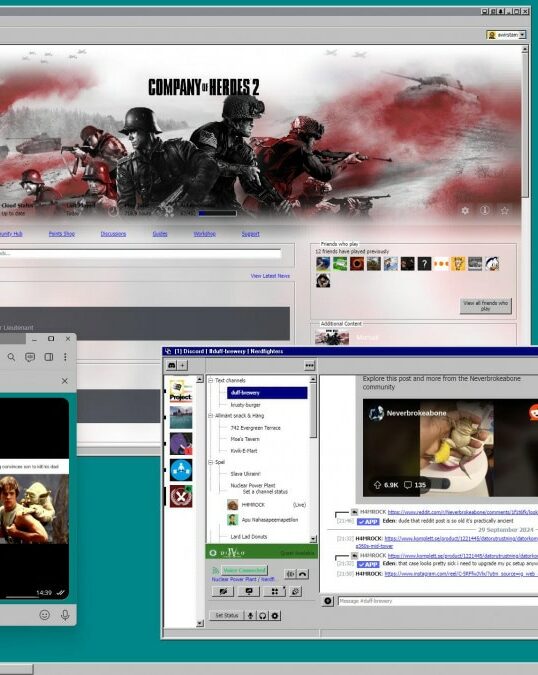Deafen audio with the headphones button in Discord
The height and width of the screenshot is (675, 538).
click(263, 616)
